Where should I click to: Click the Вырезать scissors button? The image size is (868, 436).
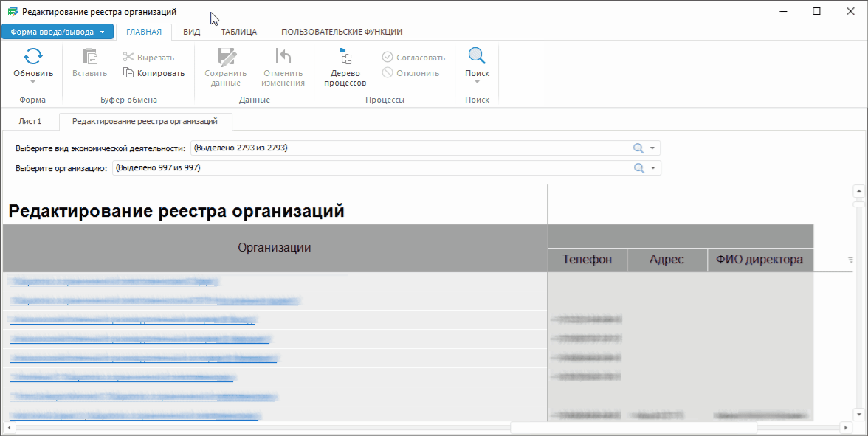[148, 58]
